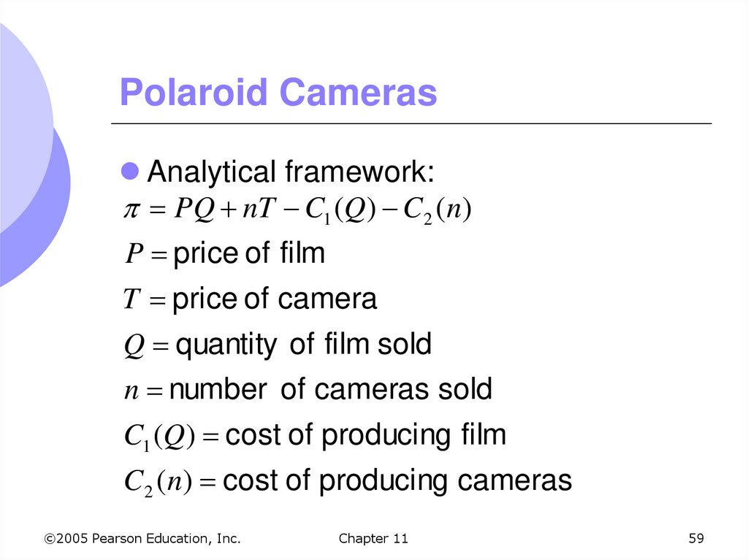Click the Pearson Education copyright footer
The height and width of the screenshot is (560, 748).
[x=142, y=539]
